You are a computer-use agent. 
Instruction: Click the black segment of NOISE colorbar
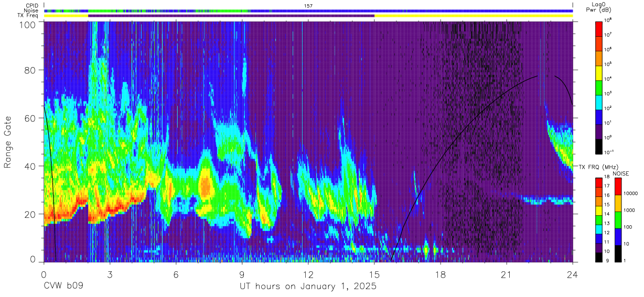click(x=618, y=254)
